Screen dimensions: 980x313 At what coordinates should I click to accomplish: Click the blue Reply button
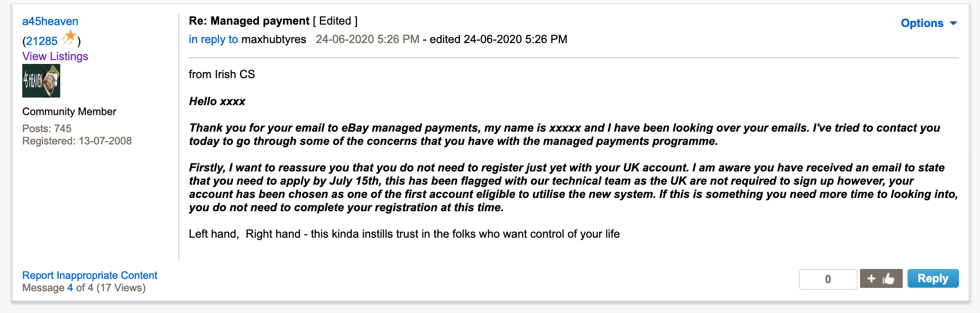(x=933, y=278)
